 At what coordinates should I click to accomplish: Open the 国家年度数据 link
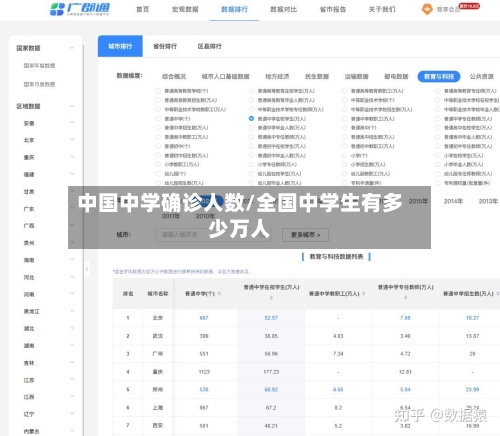[39, 66]
